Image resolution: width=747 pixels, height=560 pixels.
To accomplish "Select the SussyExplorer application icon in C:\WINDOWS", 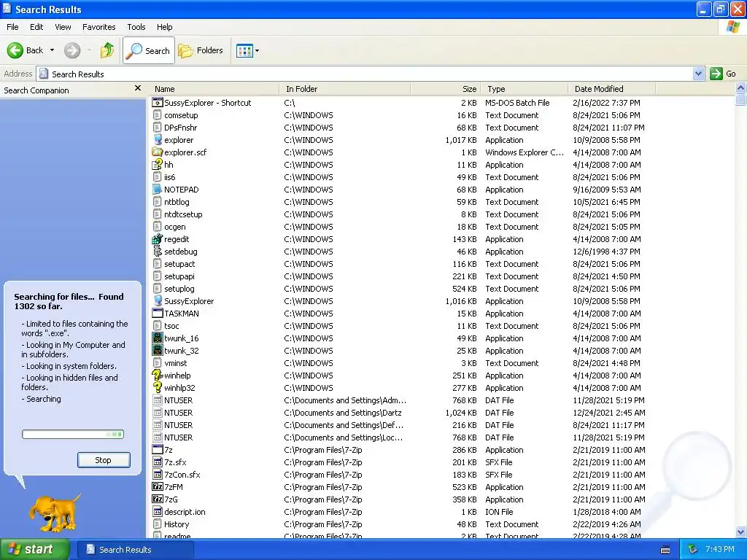I will pos(158,300).
